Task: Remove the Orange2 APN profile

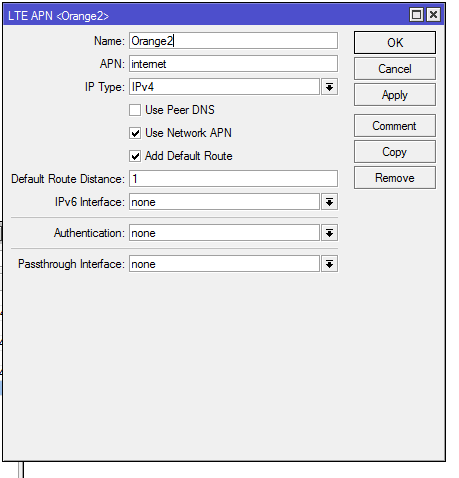Action: tap(395, 178)
